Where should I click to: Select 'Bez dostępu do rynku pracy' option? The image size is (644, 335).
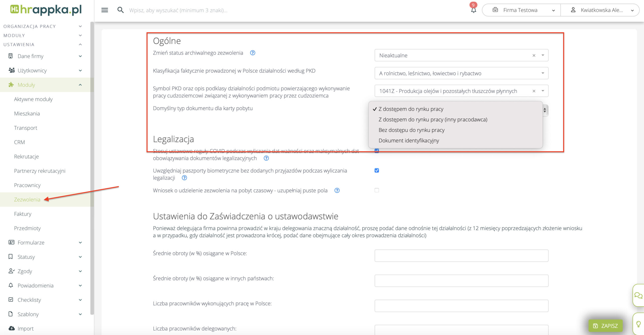[411, 130]
